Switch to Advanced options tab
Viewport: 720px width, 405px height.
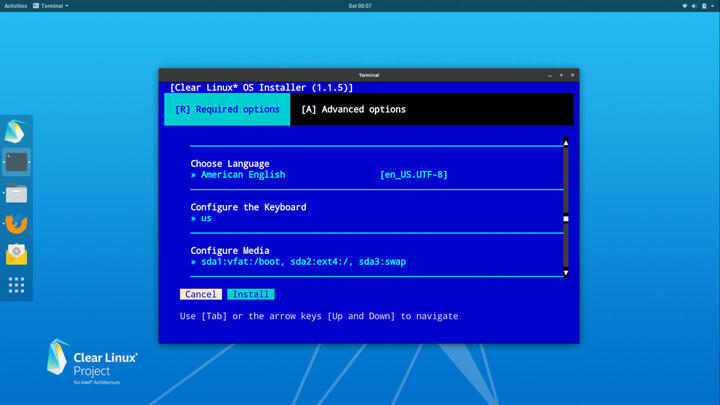(353, 109)
